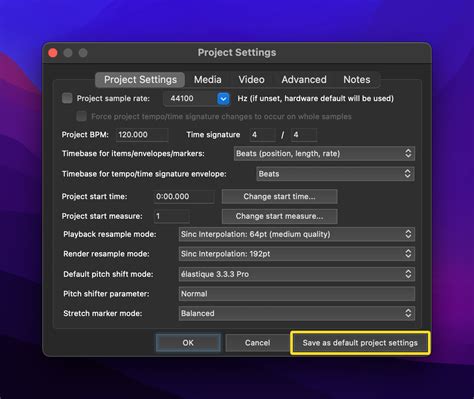Close the Project Settings window
Viewport: 474px width, 399px height.
tap(53, 53)
